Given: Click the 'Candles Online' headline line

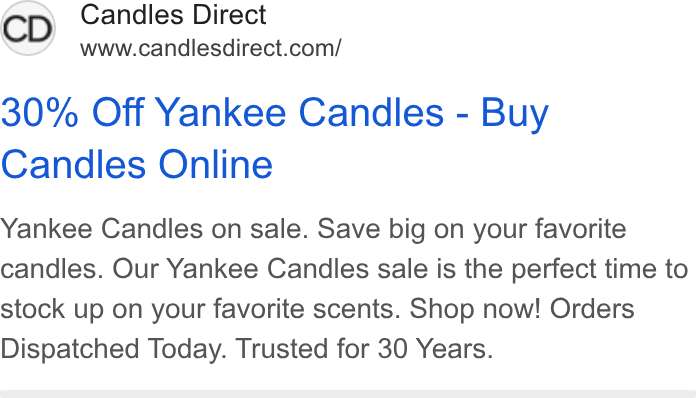Looking at the screenshot, I should 137,164.
